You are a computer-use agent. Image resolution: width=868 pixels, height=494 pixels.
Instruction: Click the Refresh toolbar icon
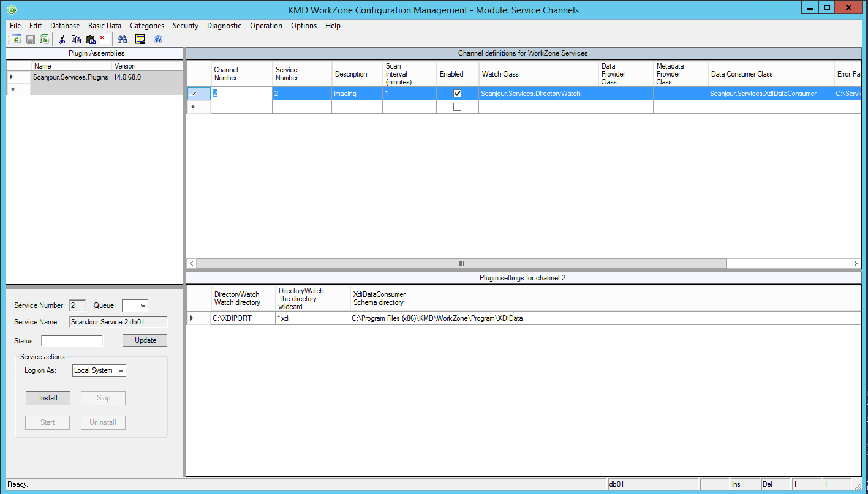click(x=16, y=39)
